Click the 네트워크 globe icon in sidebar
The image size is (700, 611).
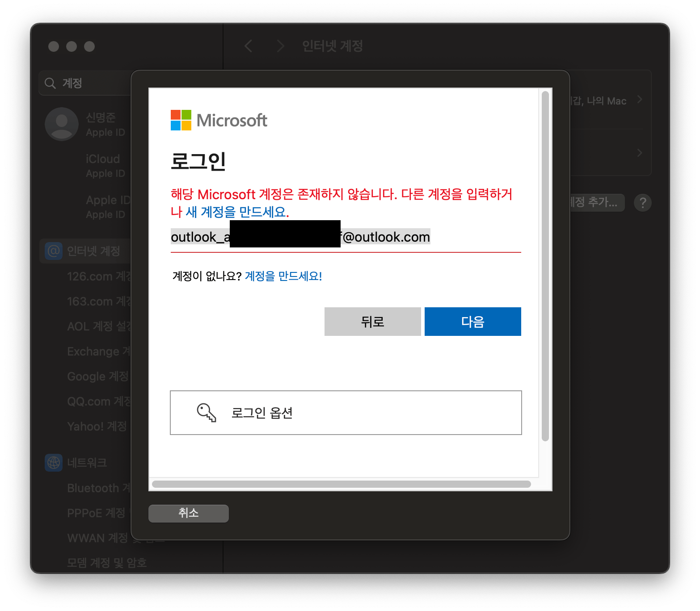54,463
